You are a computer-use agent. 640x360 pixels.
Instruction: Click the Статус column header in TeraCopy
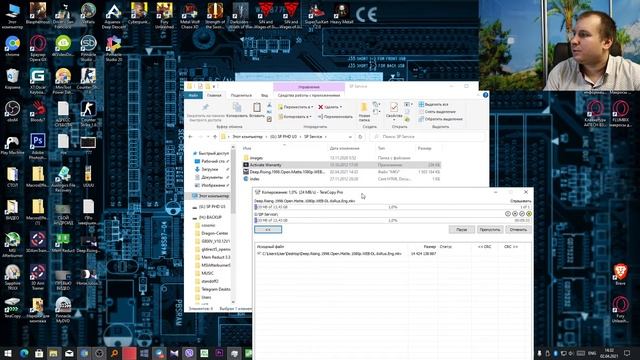pyautogui.click(x=446, y=247)
